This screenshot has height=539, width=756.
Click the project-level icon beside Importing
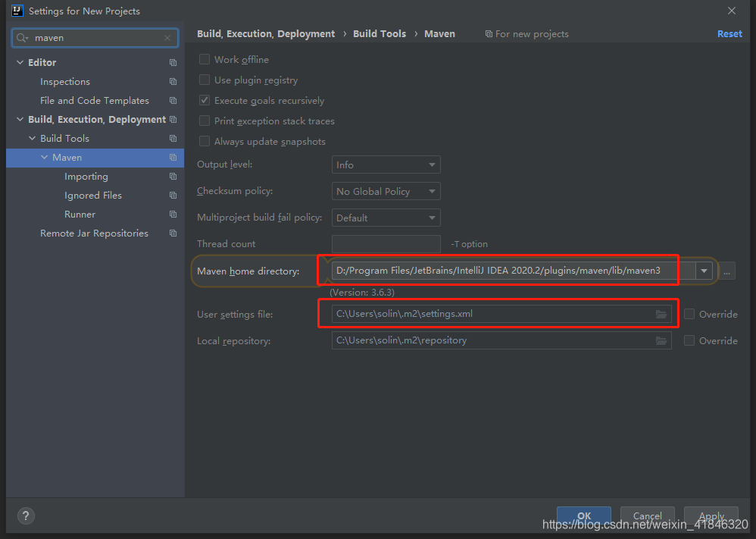tap(173, 176)
